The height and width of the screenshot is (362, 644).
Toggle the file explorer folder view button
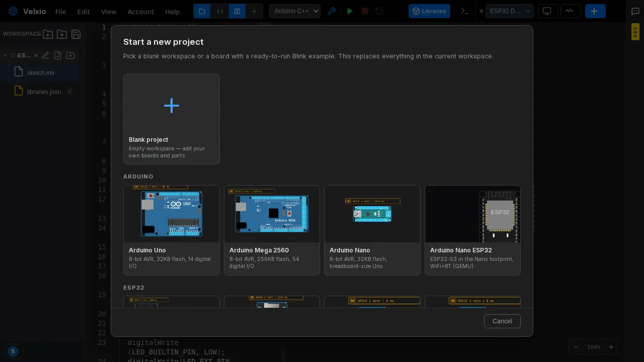pyautogui.click(x=202, y=11)
